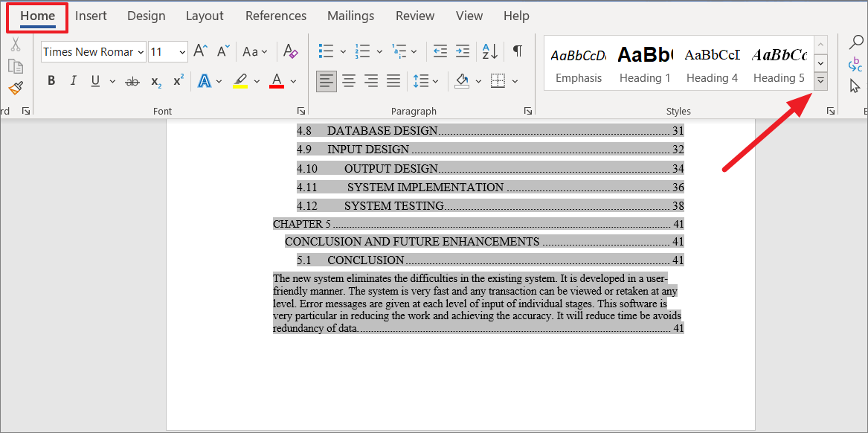Apply superscript formatting

point(179,81)
